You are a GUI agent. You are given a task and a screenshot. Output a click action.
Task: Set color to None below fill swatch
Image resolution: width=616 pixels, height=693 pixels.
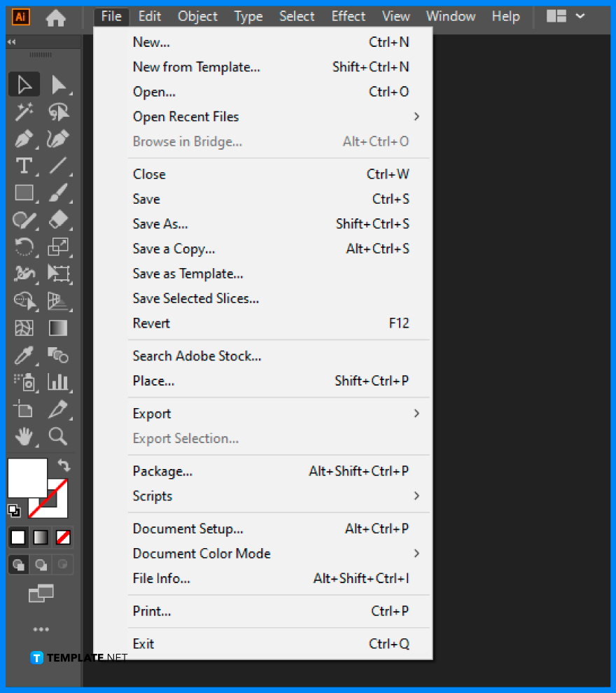coord(62,537)
